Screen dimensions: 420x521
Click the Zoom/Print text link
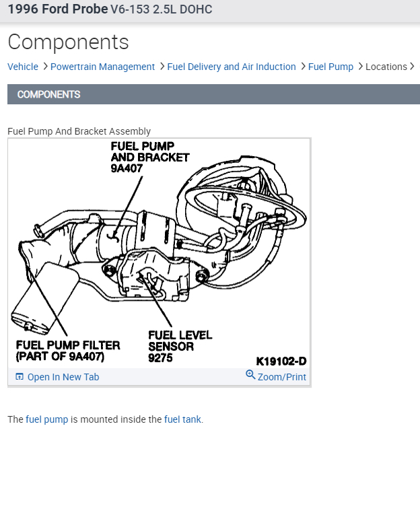[x=282, y=377]
